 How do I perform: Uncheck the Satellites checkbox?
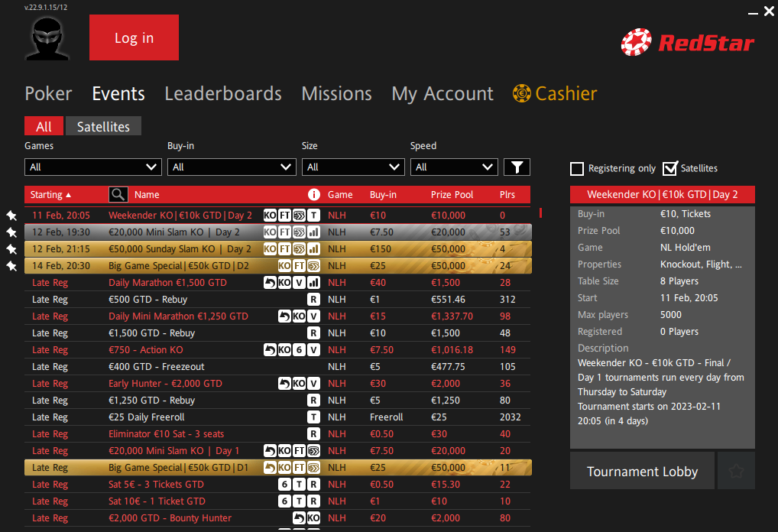[x=669, y=169]
